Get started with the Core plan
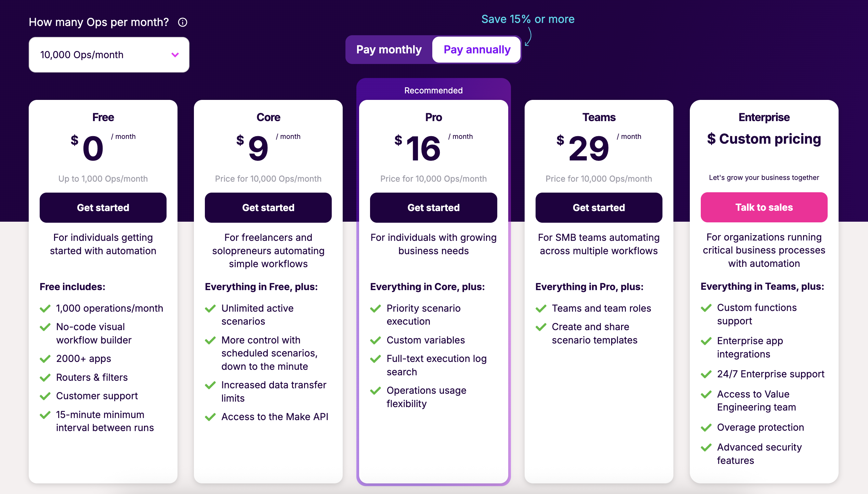 268,207
